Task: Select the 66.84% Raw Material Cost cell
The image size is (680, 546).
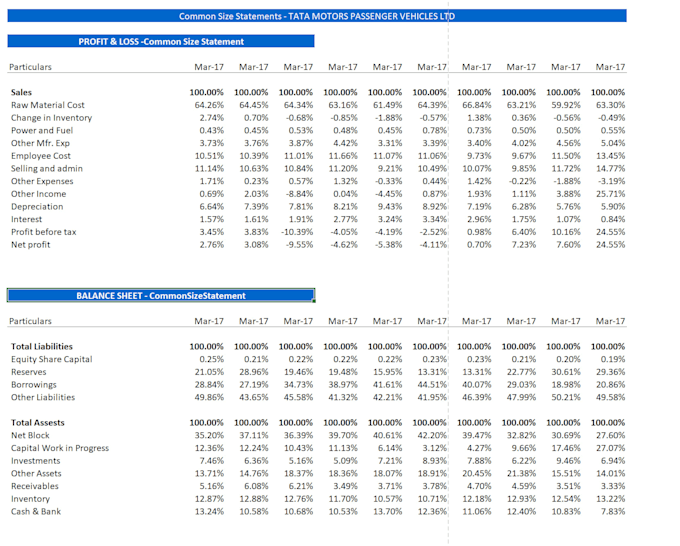Action: [x=477, y=105]
